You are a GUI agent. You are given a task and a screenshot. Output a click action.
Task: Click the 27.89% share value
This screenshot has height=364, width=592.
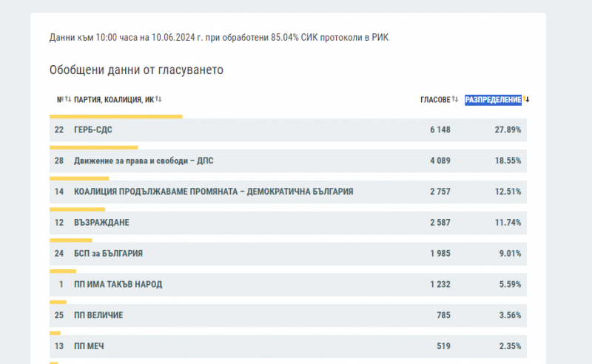(508, 130)
